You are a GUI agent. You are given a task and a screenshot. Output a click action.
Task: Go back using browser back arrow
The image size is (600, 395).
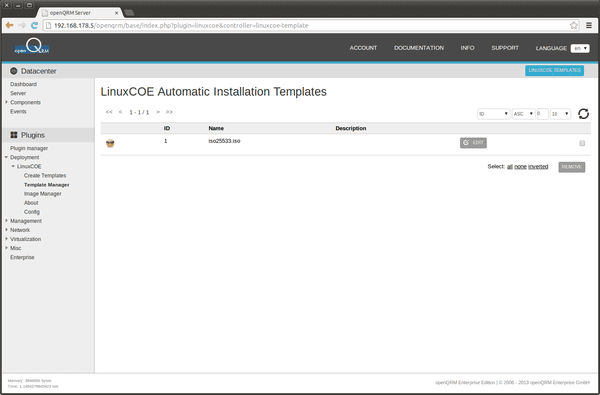10,25
